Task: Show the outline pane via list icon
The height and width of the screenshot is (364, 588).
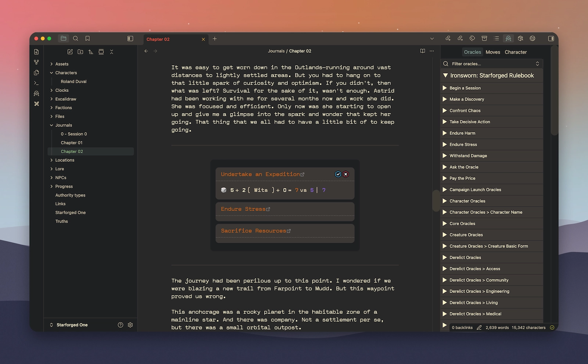Action: pos(496,38)
